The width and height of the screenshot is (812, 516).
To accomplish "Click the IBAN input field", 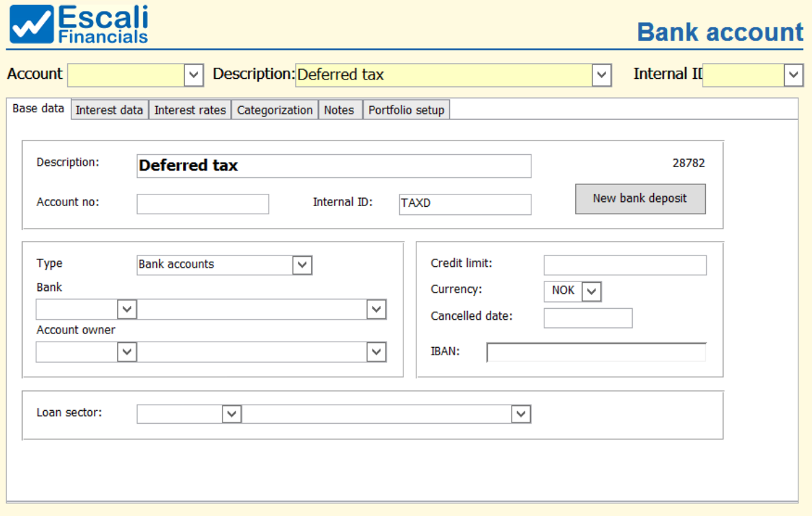I will pos(596,353).
